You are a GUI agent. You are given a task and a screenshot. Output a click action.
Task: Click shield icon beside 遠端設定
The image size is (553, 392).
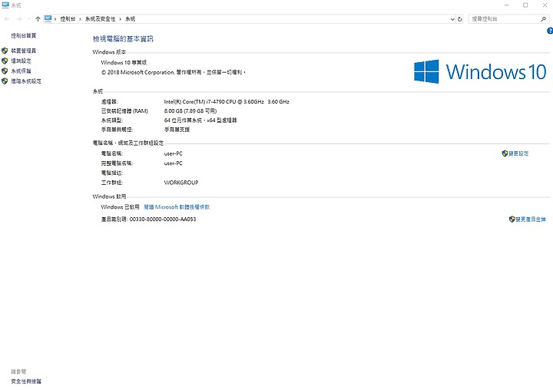click(5, 61)
